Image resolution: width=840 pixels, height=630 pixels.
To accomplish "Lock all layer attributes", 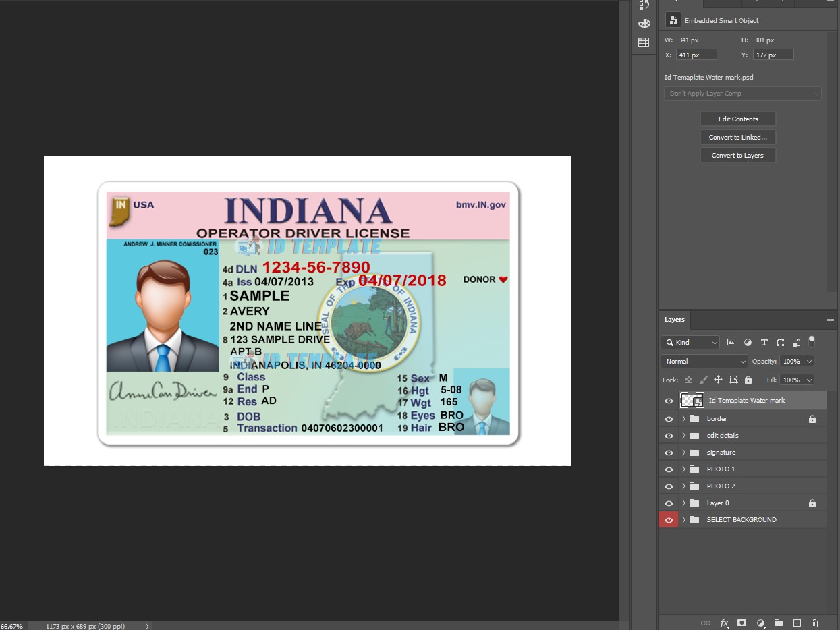I will click(x=748, y=380).
